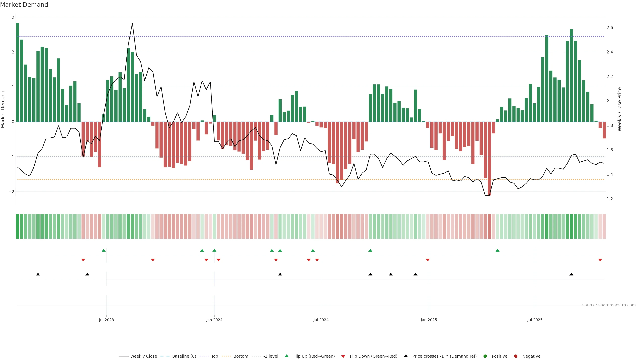Click the Flip Up green triangle legend icon

click(287, 356)
